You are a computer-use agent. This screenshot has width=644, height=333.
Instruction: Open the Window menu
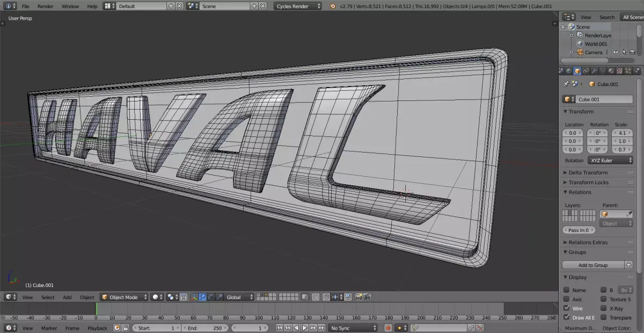pyautogui.click(x=70, y=6)
